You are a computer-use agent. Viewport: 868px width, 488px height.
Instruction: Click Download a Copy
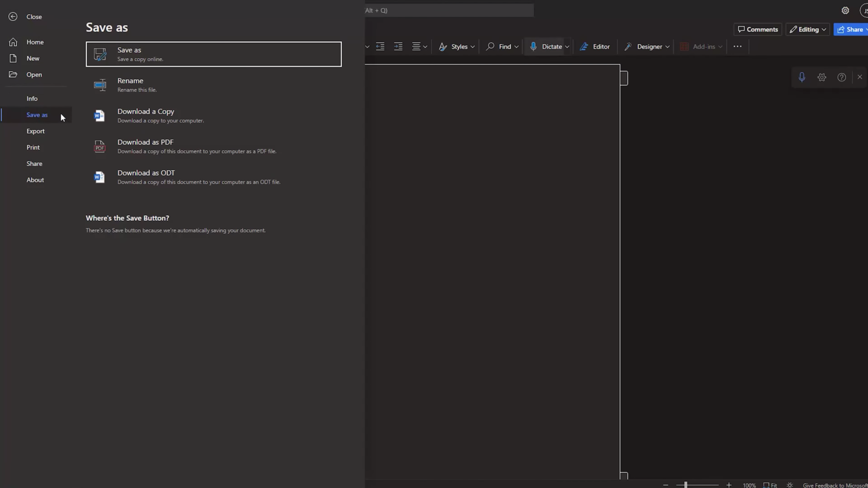click(145, 115)
